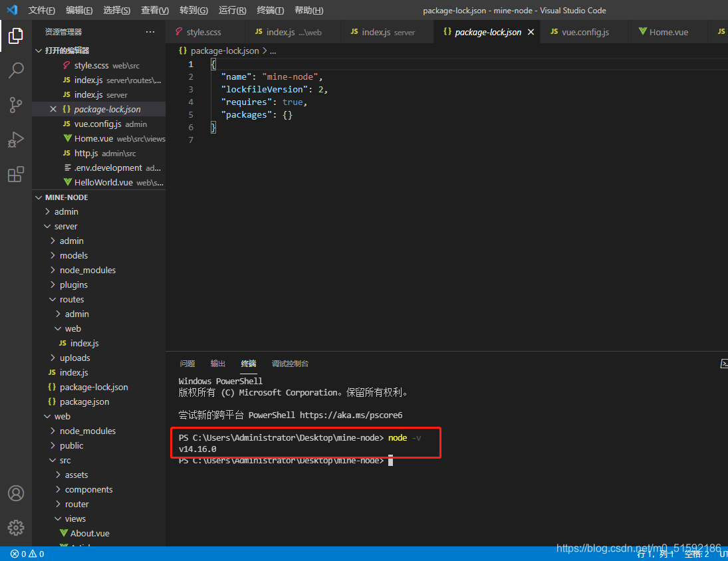Click the aka.ms/pscore6 link in terminal
Screen dimensions: 728x561
[x=351, y=415]
